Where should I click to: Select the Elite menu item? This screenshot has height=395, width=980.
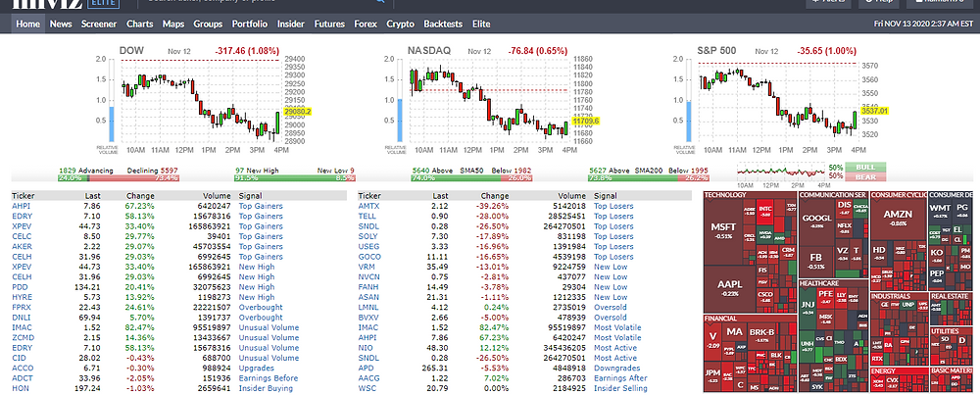point(481,24)
